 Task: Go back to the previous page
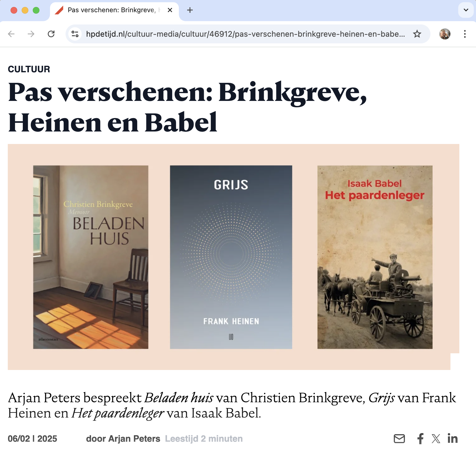click(11, 34)
